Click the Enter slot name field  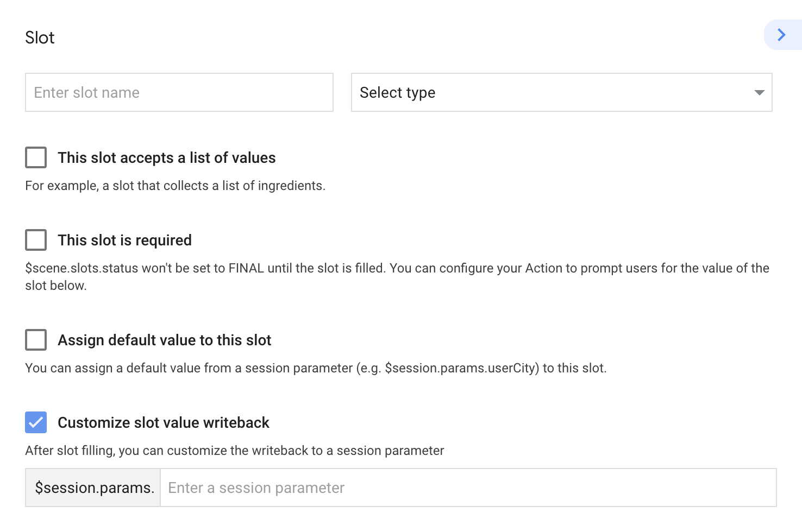179,92
